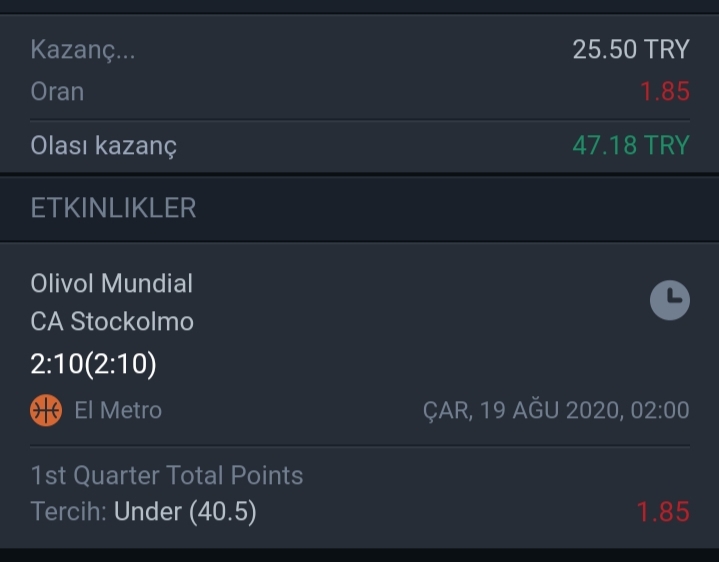Tap the Olası kazanç label
719x562 pixels.
tap(104, 146)
